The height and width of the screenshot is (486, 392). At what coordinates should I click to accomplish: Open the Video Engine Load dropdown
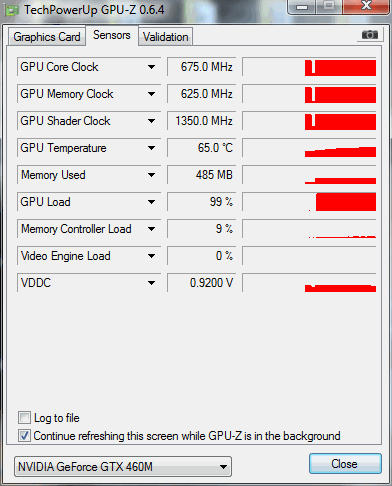point(151,256)
